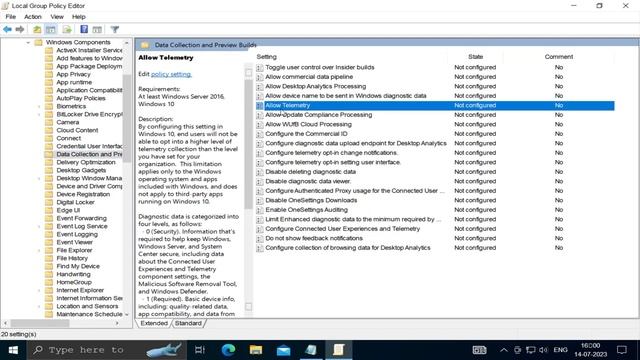The height and width of the screenshot is (360, 640).
Task: Click the touch keyboard tray icon
Action: point(479,350)
